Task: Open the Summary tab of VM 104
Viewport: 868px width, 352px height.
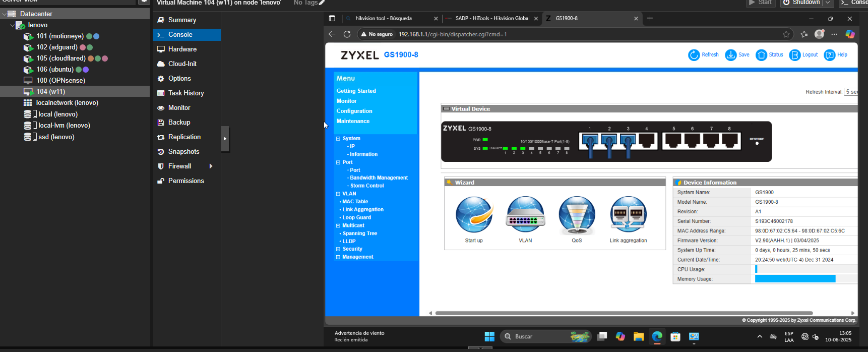Action: tap(187, 20)
